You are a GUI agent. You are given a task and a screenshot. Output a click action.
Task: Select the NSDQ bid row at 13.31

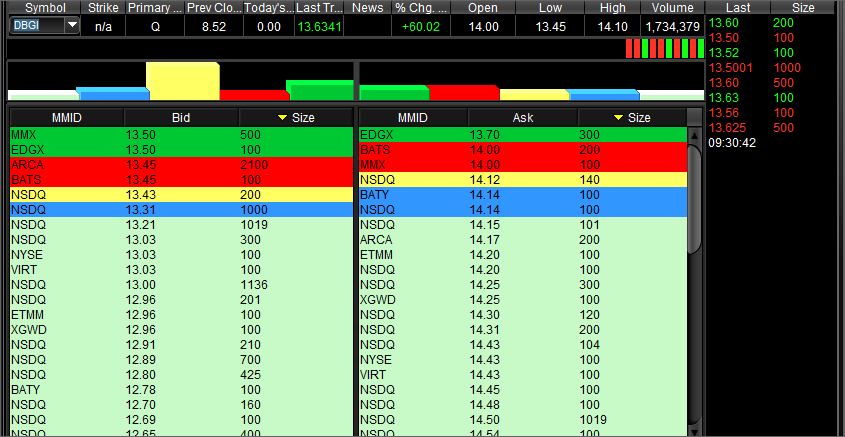[182, 210]
